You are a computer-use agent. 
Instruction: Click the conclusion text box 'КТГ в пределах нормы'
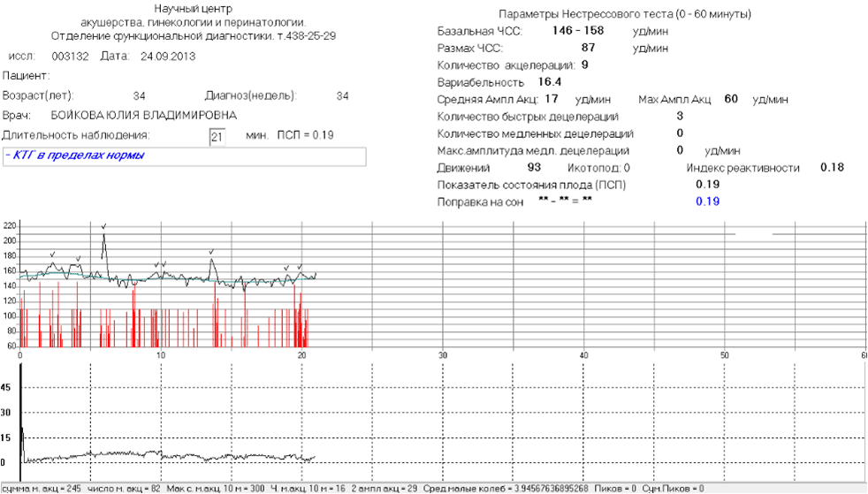184,156
